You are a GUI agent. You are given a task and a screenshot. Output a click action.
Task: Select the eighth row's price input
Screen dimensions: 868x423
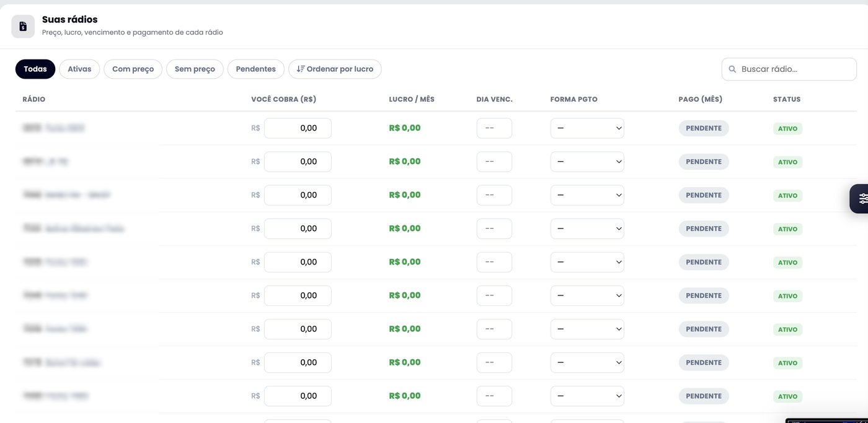298,362
